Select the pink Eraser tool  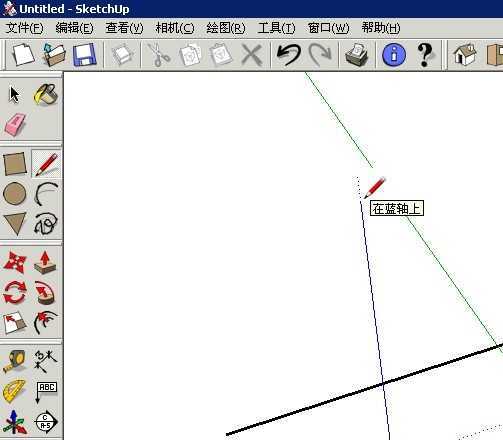click(15, 124)
